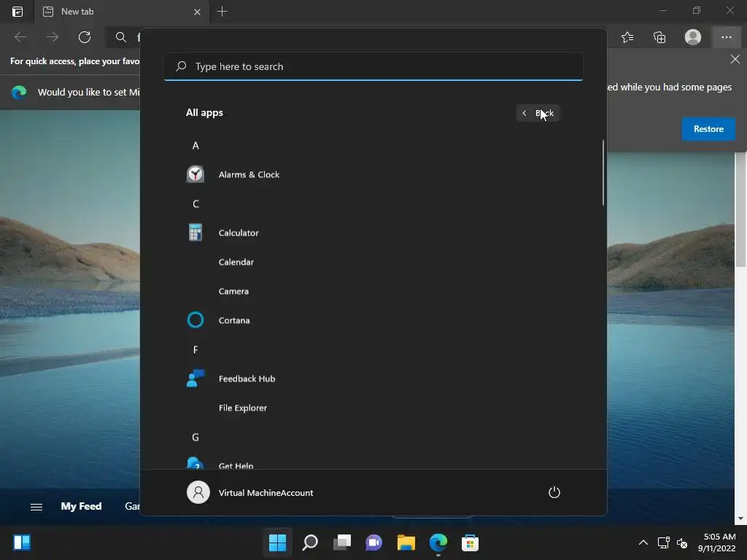Select the New tab tab in Edge
The width and height of the screenshot is (747, 560).
pos(122,12)
